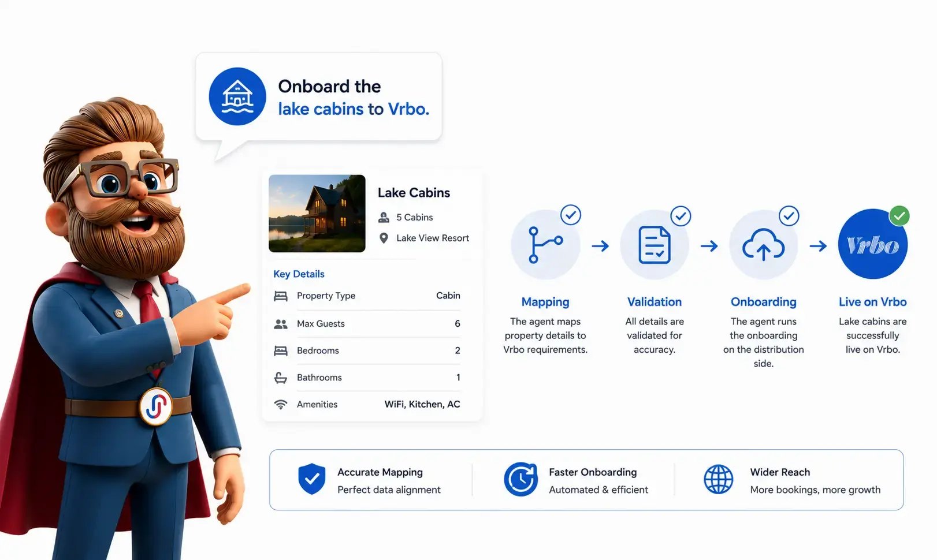Screen dimensions: 937x560
Task: Click the "Onboard the" heading text
Action: point(329,86)
